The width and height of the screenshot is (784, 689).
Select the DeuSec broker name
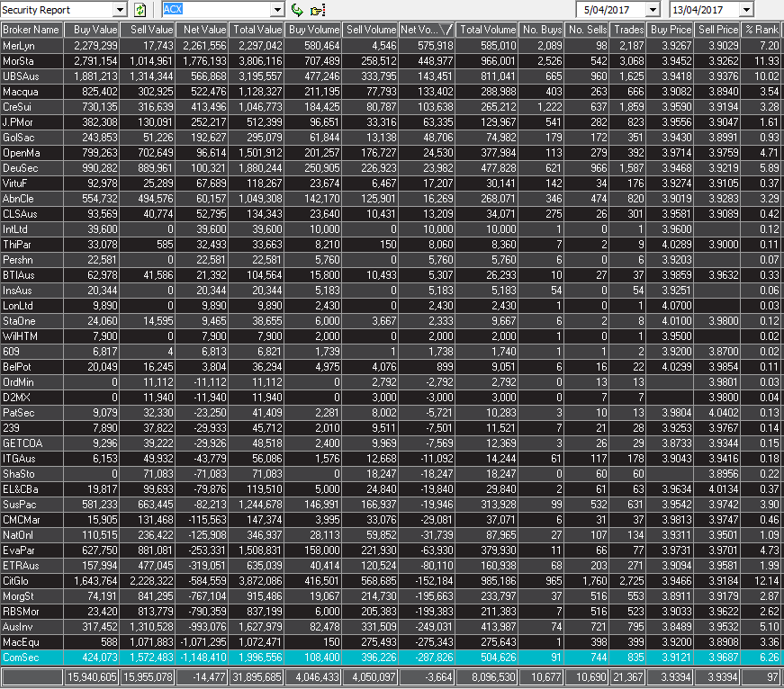click(x=21, y=168)
